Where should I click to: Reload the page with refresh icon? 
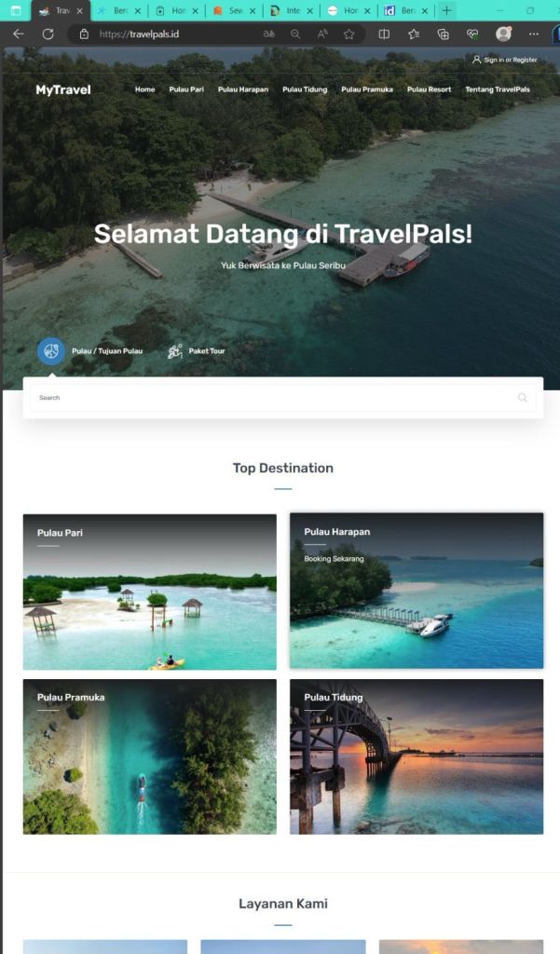[x=48, y=34]
